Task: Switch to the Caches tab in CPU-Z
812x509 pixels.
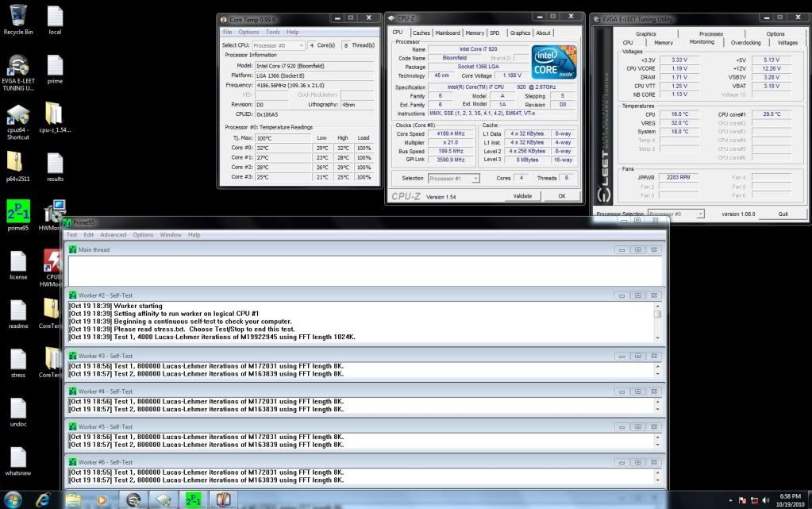Action: coord(421,33)
